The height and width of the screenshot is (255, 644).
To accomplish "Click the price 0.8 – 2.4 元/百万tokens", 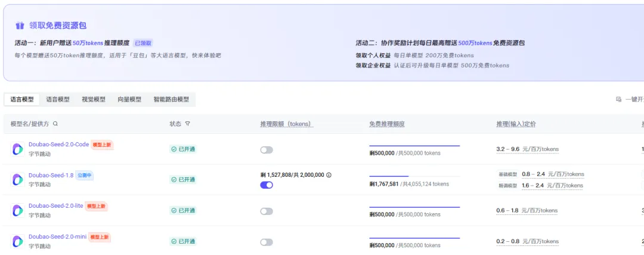I will click(553, 174).
